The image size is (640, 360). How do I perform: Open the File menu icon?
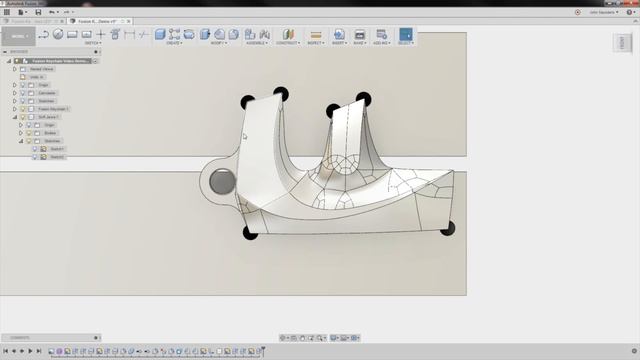click(22, 12)
